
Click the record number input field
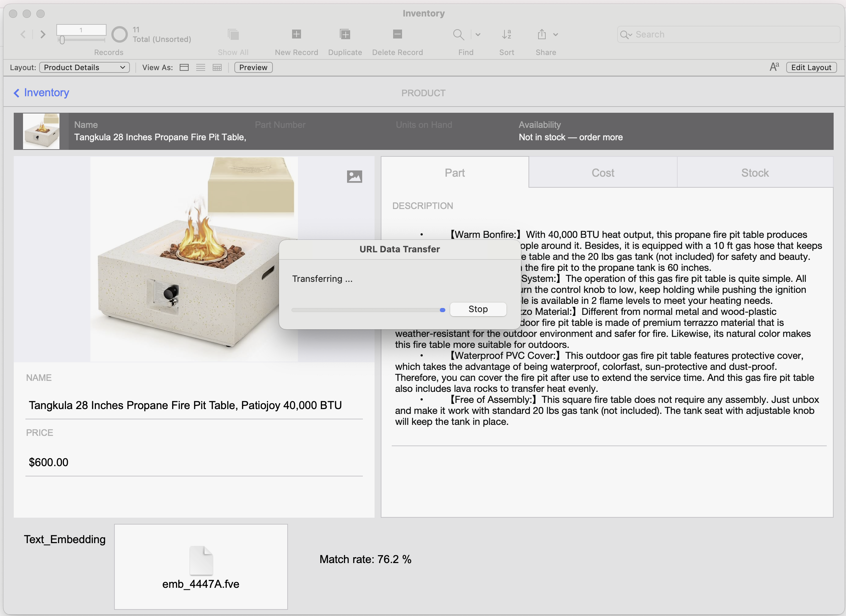(81, 30)
